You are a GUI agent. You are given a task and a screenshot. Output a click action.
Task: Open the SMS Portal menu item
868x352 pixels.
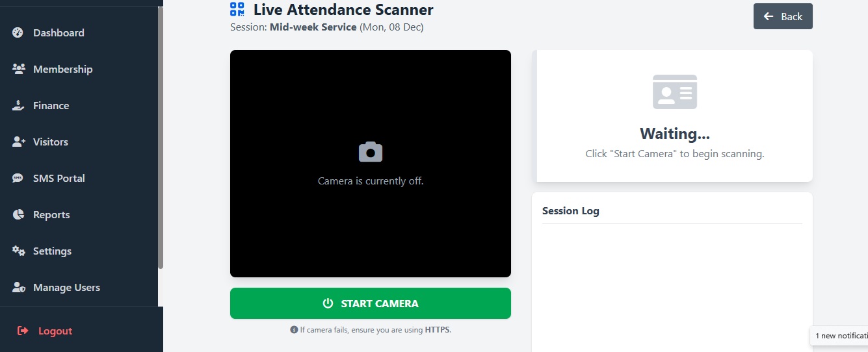tap(59, 178)
